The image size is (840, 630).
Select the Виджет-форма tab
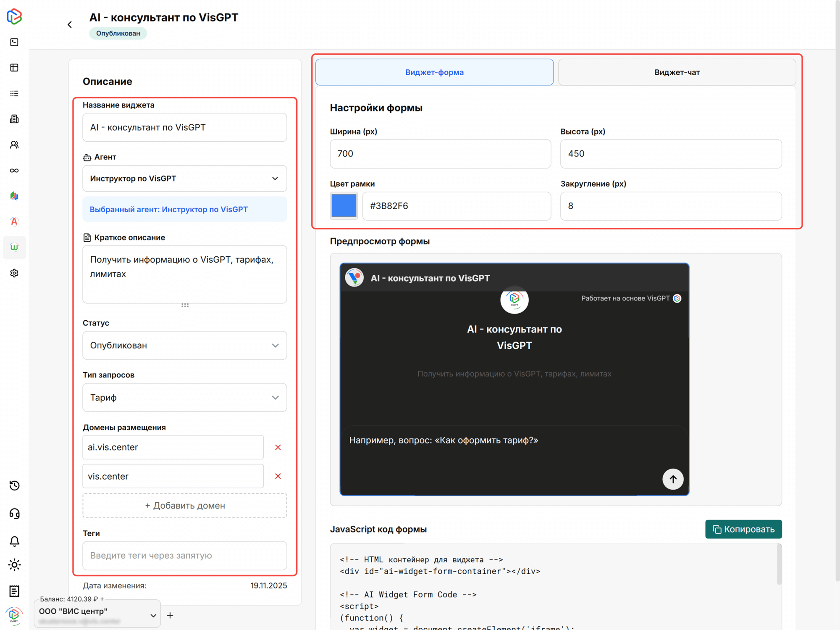coord(434,72)
